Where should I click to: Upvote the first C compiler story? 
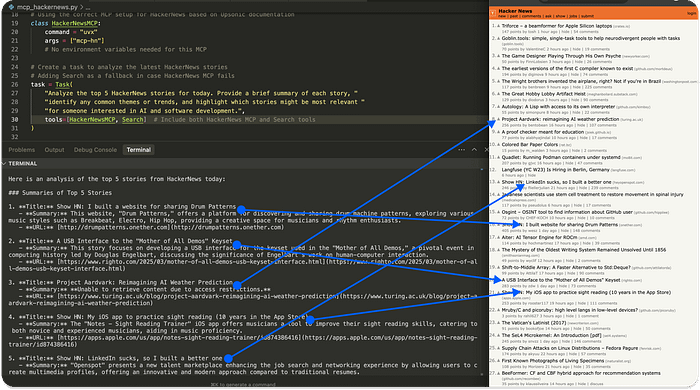(x=498, y=69)
